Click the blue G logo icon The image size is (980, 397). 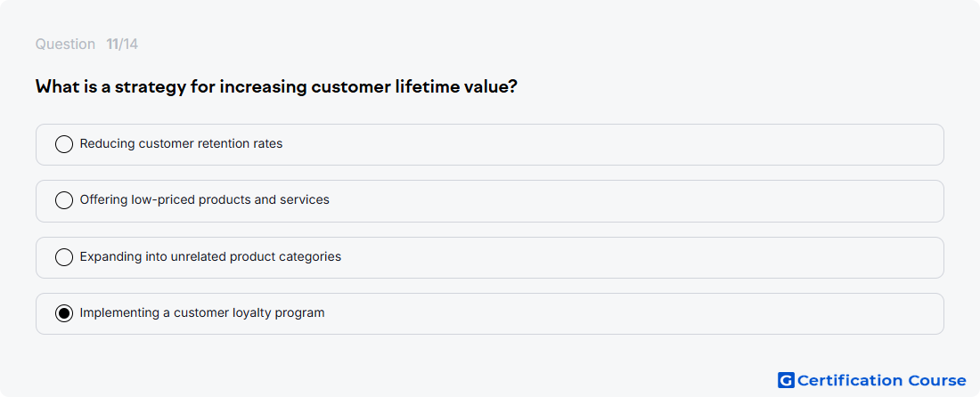click(786, 380)
